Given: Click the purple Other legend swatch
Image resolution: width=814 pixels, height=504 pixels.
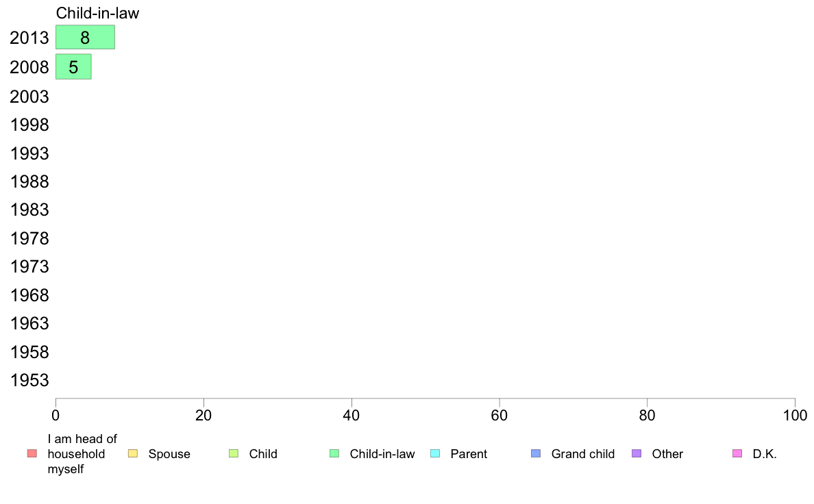Looking at the screenshot, I should pyautogui.click(x=637, y=453).
